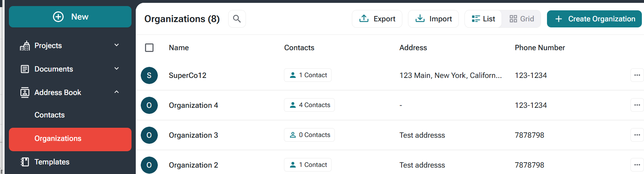The height and width of the screenshot is (174, 644).
Task: Click the Organization 4 avatar circle
Action: [x=149, y=105]
